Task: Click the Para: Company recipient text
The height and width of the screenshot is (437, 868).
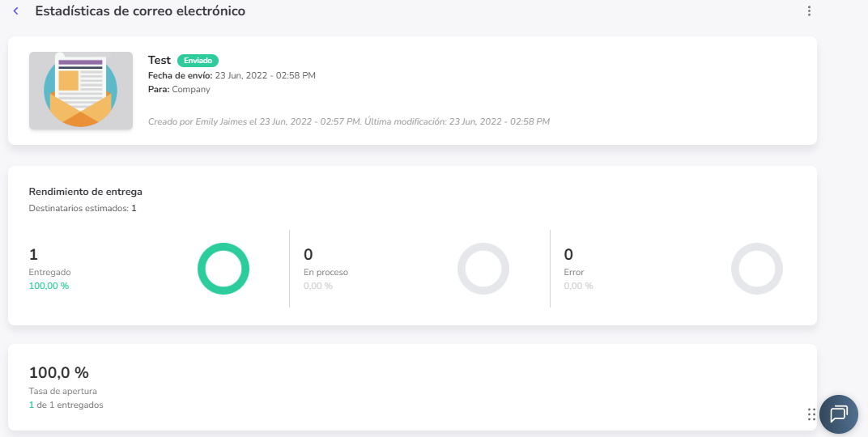Action: (x=179, y=90)
